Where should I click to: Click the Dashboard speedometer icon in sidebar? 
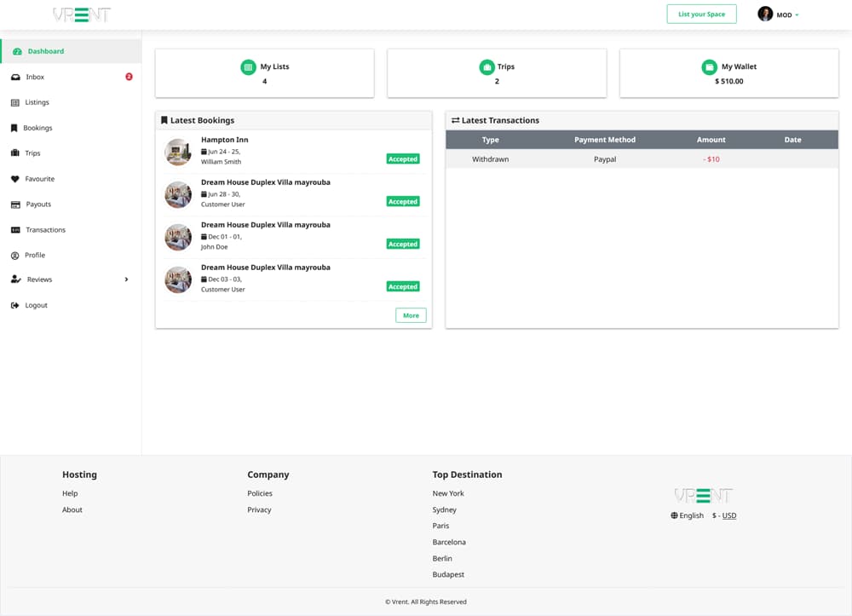pos(17,51)
